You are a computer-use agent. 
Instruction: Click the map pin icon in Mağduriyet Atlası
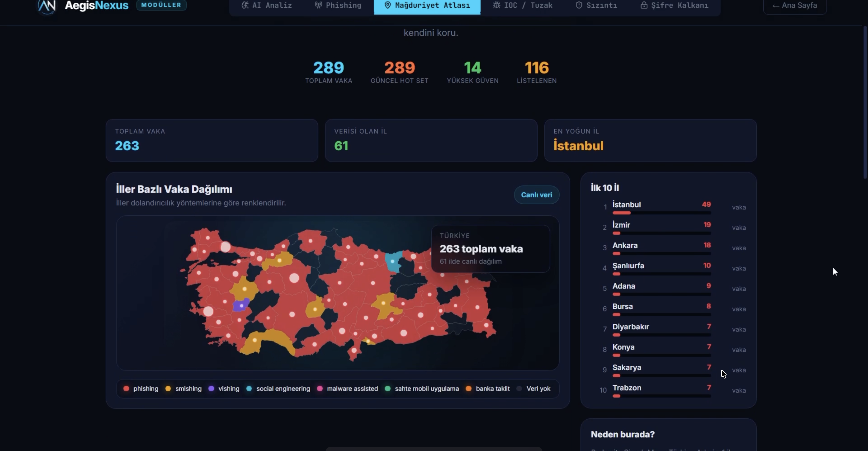[388, 5]
